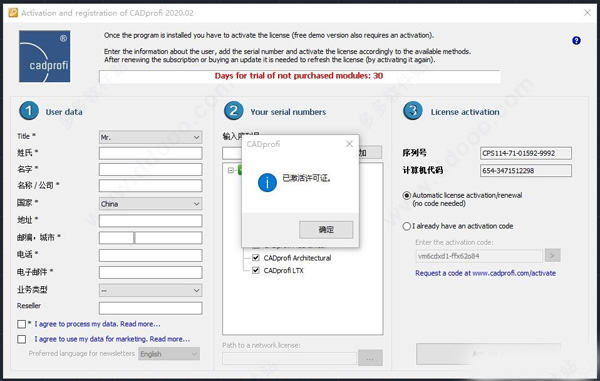Click the blue info icon in dialog
Viewport: 600px width, 381px height.
267,182
